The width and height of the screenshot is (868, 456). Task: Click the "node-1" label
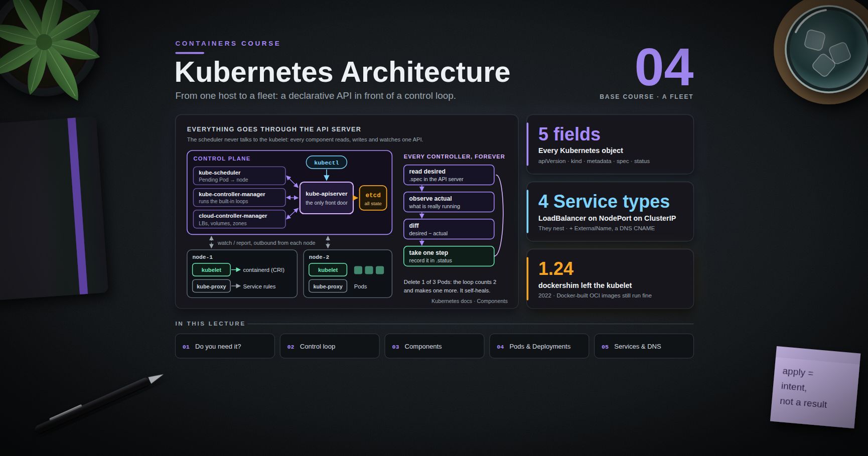[203, 257]
